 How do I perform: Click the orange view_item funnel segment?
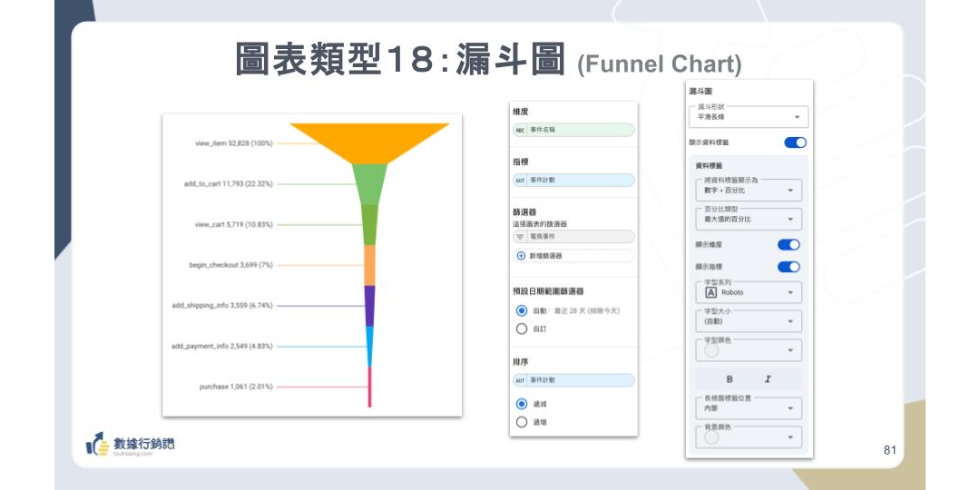[x=369, y=142]
